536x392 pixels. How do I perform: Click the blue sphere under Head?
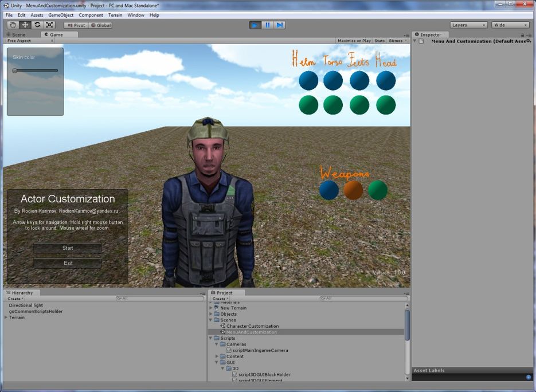pyautogui.click(x=386, y=81)
